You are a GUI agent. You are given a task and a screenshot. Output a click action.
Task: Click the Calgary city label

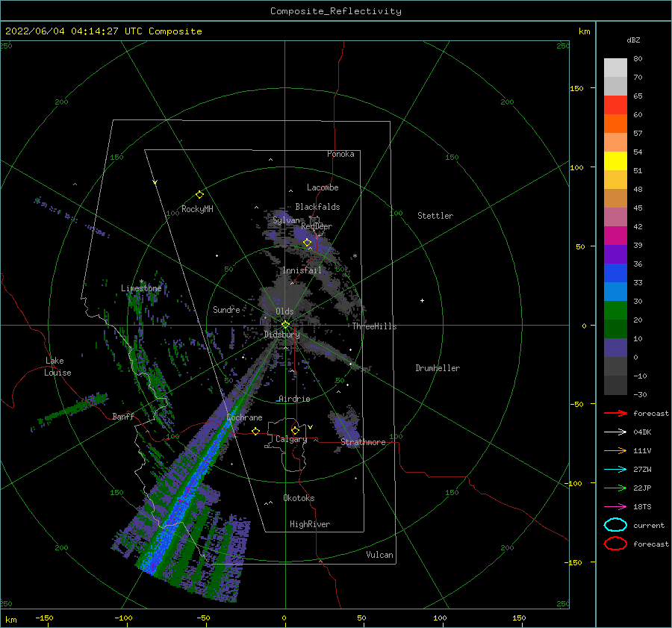click(x=291, y=439)
